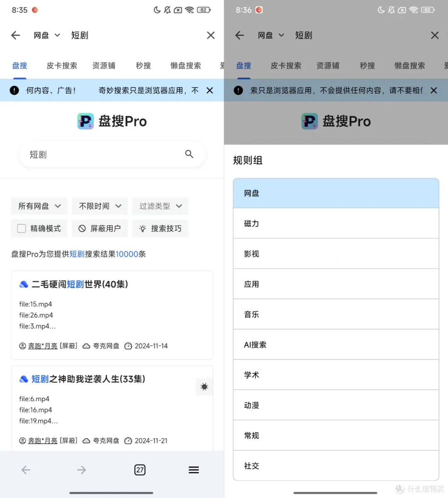Select AI搜索 in the 规则组 list
Screen dimensions: 448x498
pyautogui.click(x=336, y=345)
